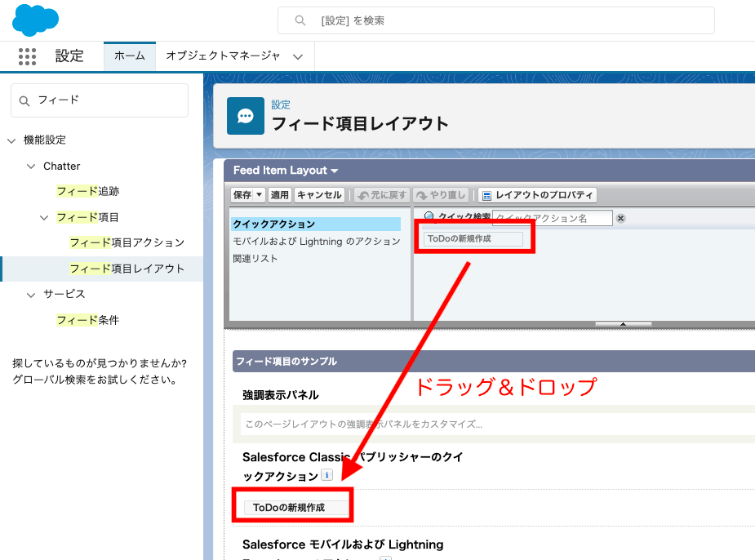Click ToDoの新規作成 in the quick action palette
755x560 pixels.
tap(473, 239)
